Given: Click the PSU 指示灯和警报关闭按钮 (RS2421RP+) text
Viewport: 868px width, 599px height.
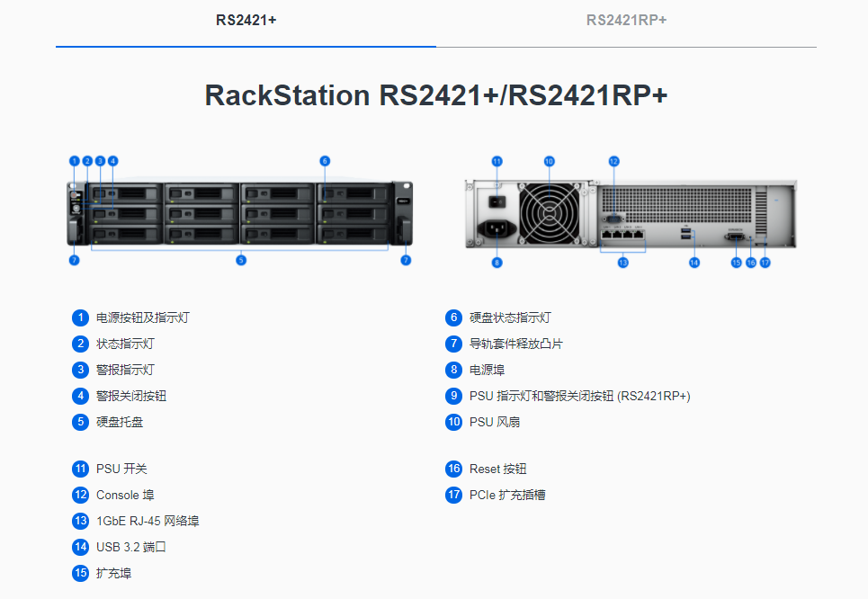Looking at the screenshot, I should tap(580, 396).
